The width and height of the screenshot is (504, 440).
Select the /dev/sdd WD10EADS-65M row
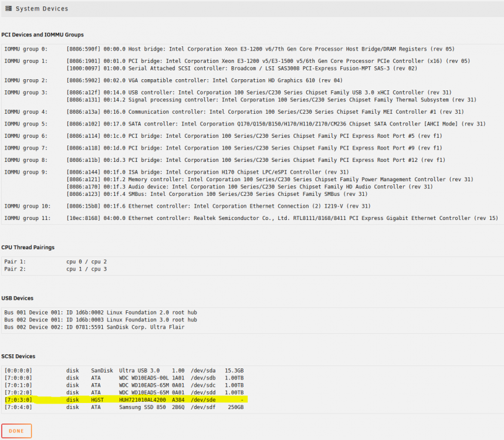click(x=124, y=392)
